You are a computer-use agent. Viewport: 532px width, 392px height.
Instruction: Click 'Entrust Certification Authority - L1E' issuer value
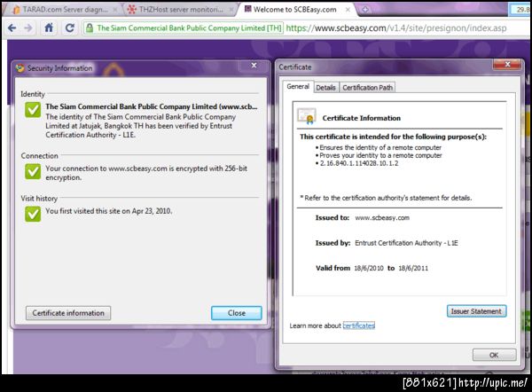406,243
